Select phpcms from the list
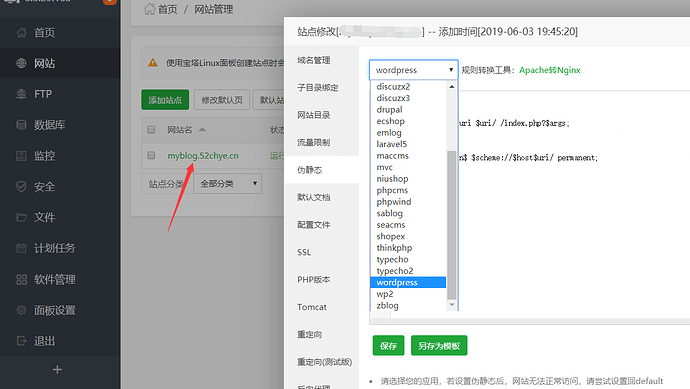Viewport: 690px width, 389px height. (408, 190)
